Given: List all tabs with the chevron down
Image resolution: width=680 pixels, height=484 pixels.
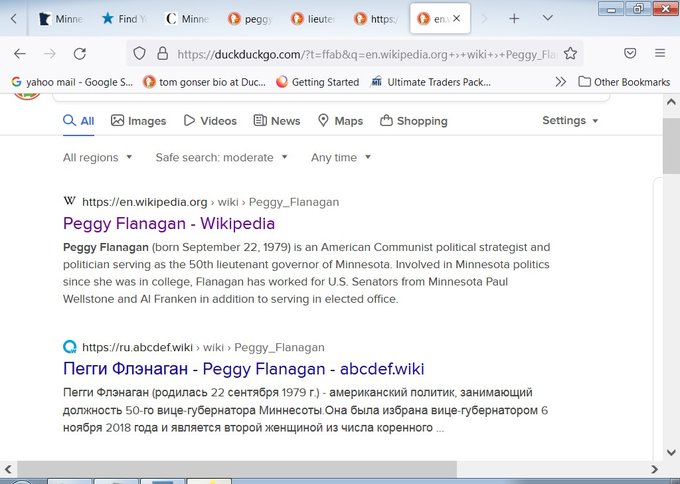Looking at the screenshot, I should [547, 18].
